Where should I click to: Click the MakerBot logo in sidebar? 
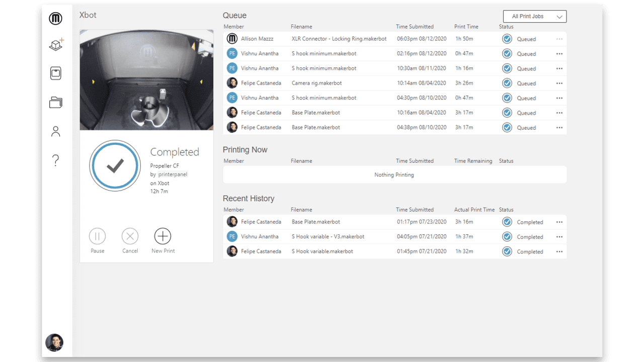tap(55, 19)
